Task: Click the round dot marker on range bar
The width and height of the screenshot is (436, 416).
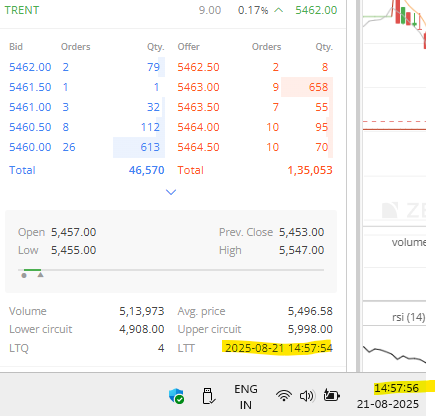Action: click(24, 275)
